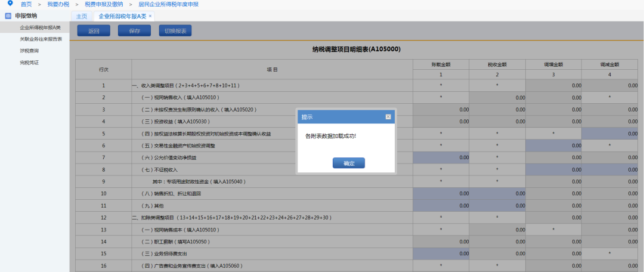
Task: Click table title 纳税调整项目明细表(A105000)
Action: click(x=357, y=50)
